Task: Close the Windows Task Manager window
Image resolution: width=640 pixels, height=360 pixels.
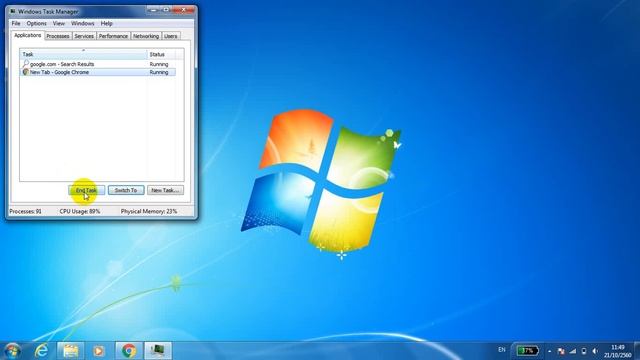Action: click(183, 9)
